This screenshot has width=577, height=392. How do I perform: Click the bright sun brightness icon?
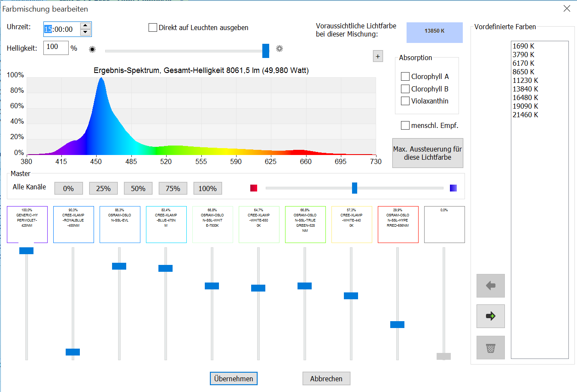(279, 49)
